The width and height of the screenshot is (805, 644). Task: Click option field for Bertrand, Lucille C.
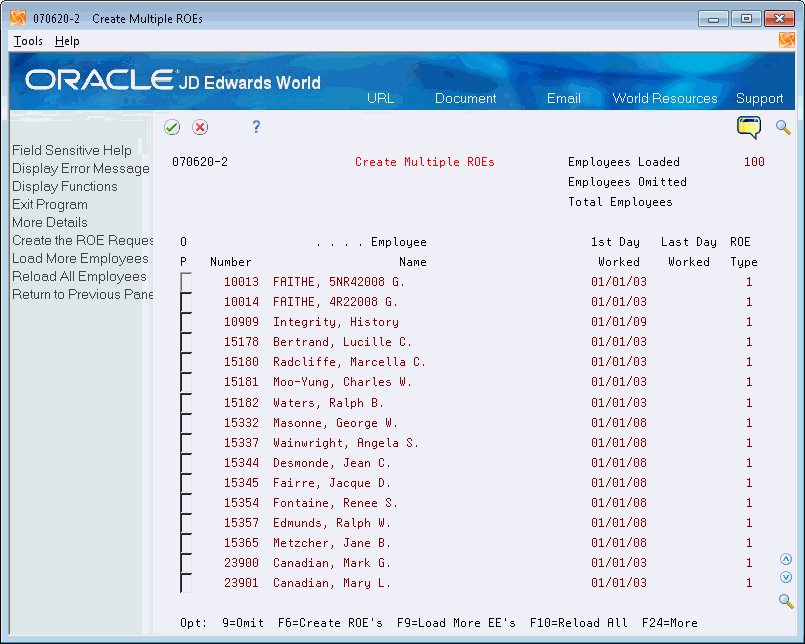186,342
